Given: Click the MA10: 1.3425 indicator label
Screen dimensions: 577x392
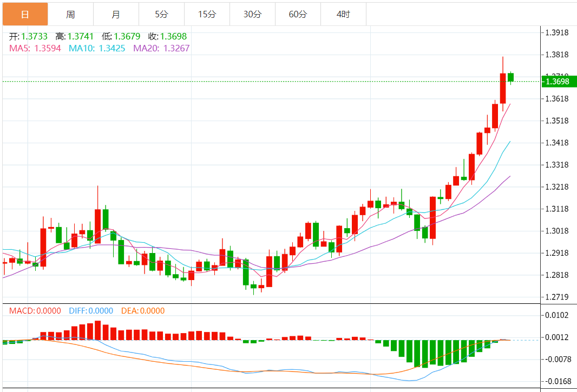Looking at the screenshot, I should 97,48.
